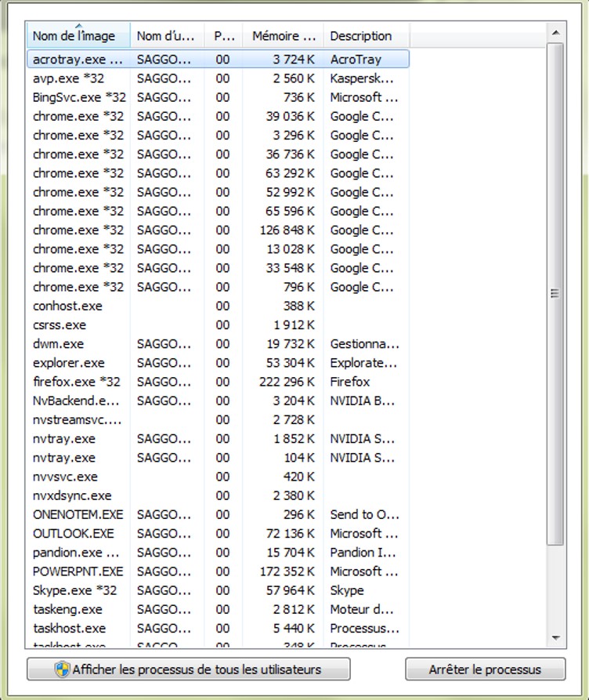Click the 'Arrêter le processus' button
The width and height of the screenshot is (589, 700).
click(485, 669)
